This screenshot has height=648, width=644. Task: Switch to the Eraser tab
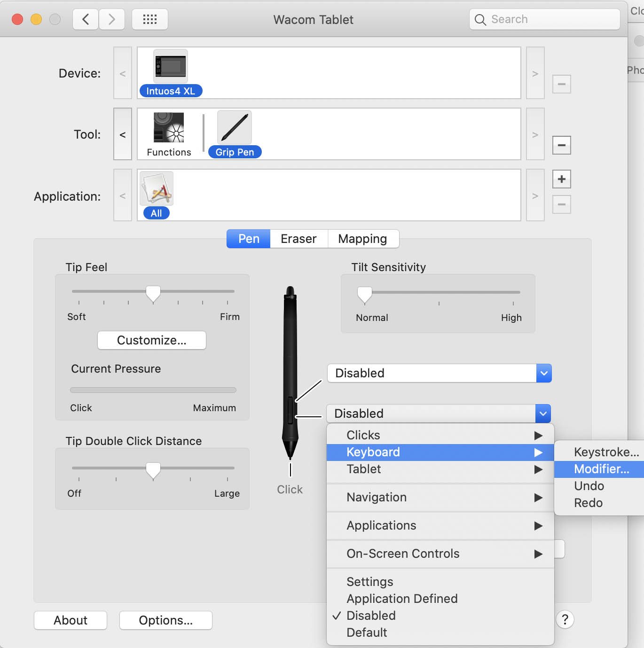coord(298,239)
